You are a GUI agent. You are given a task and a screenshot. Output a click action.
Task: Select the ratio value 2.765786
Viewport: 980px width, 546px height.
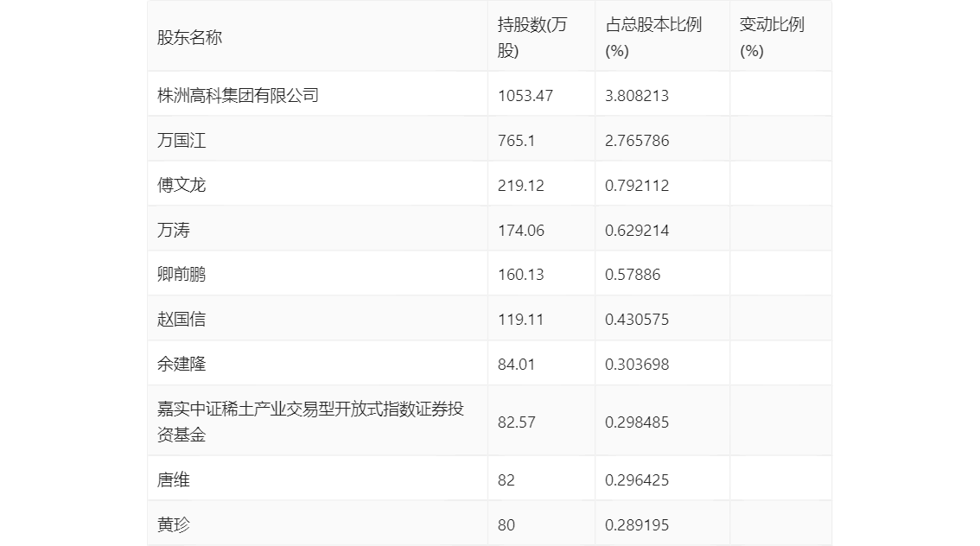(637, 141)
